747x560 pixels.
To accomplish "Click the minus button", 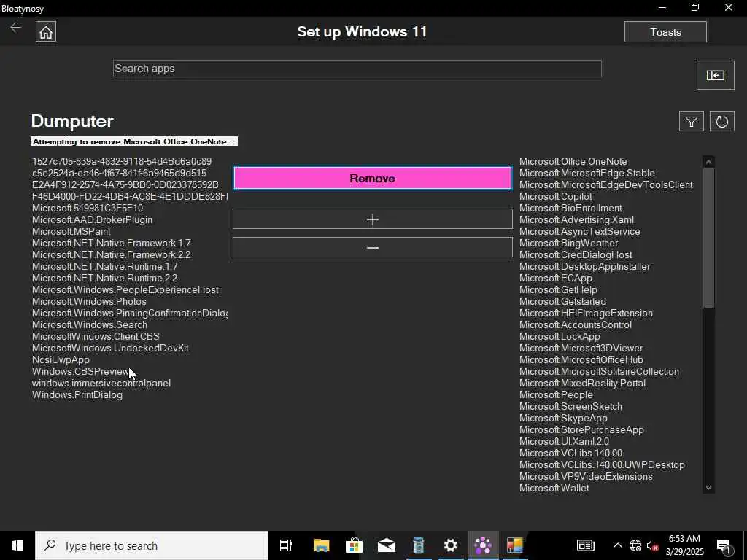I will coord(373,248).
